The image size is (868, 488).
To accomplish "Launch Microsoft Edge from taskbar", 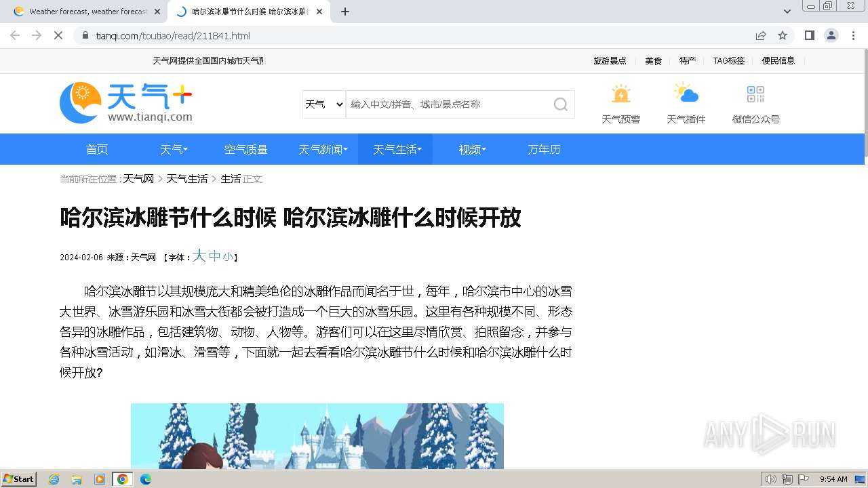I will pyautogui.click(x=145, y=479).
